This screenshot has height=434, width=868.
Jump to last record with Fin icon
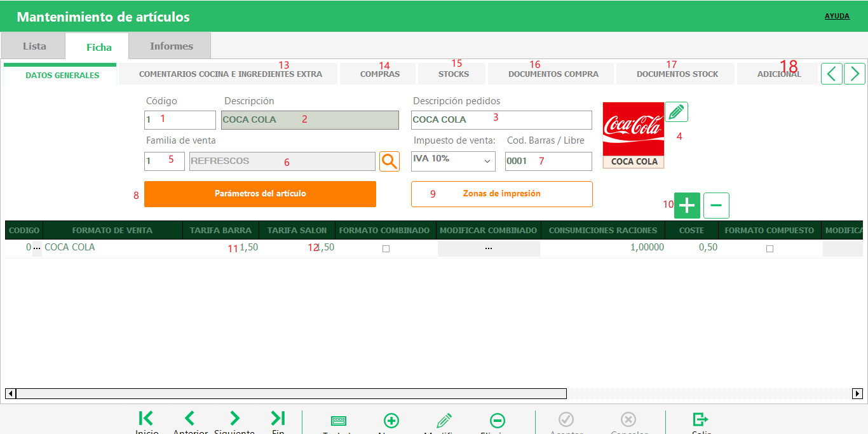[278, 418]
